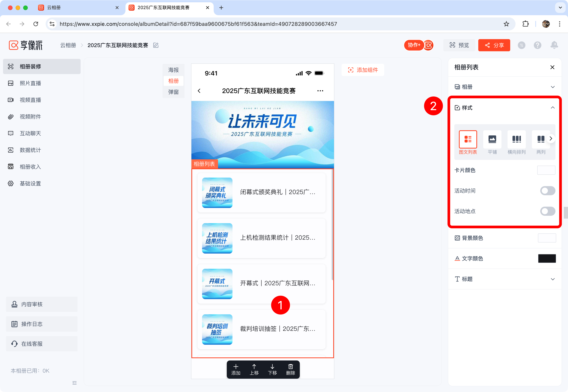568x392 pixels.
Task: Click the 分享 button
Action: [494, 45]
